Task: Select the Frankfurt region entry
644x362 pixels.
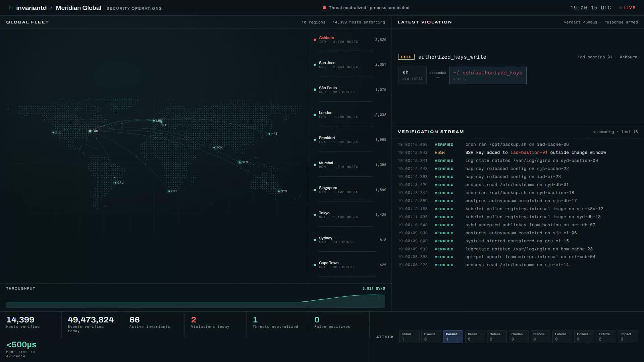Action: [349, 140]
